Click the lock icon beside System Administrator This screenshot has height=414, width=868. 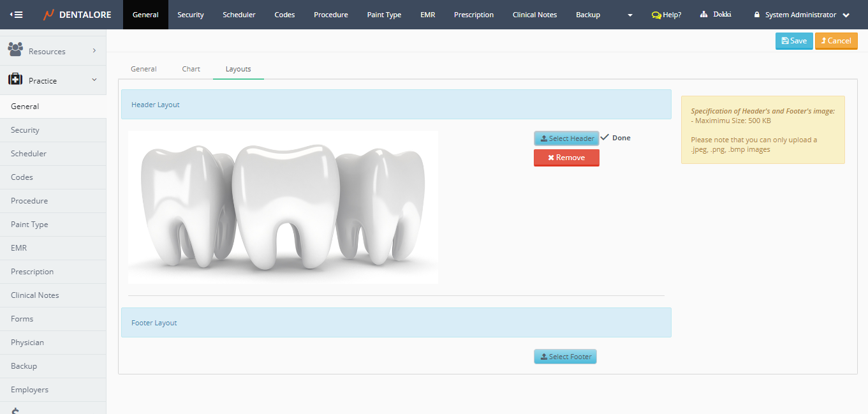[x=757, y=15]
